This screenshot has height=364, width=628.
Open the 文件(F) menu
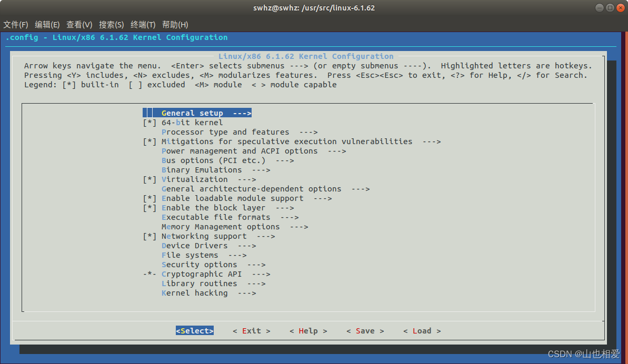16,25
